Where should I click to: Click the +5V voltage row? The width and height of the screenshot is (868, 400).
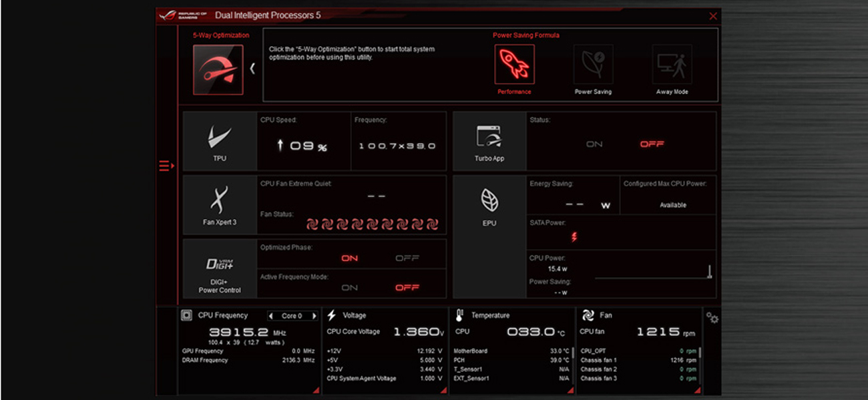(x=384, y=360)
